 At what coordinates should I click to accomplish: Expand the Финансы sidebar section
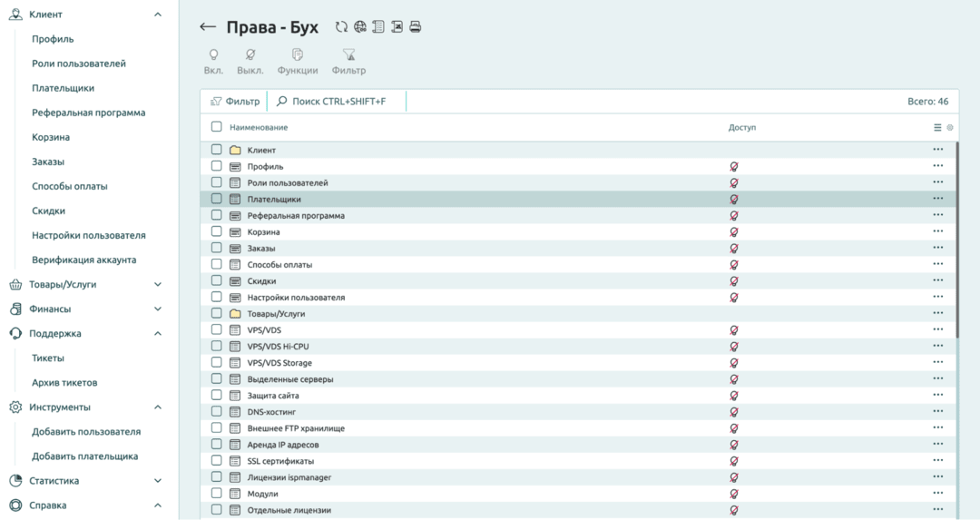[x=158, y=309]
